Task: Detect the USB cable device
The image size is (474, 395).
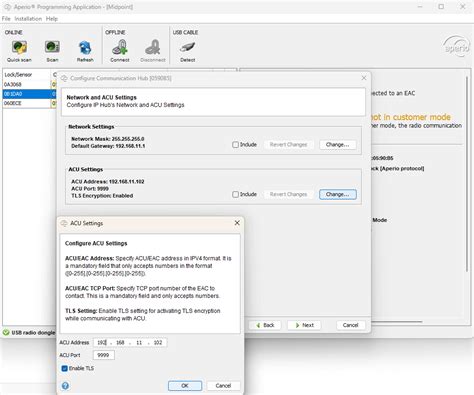Action: (187, 51)
